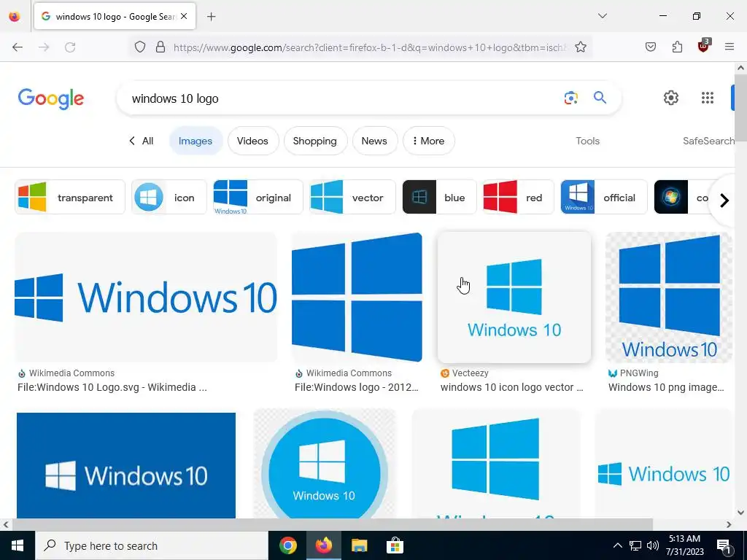Screen dimensions: 747x560
Task: Filter images by 'vector' chip
Action: (352, 197)
